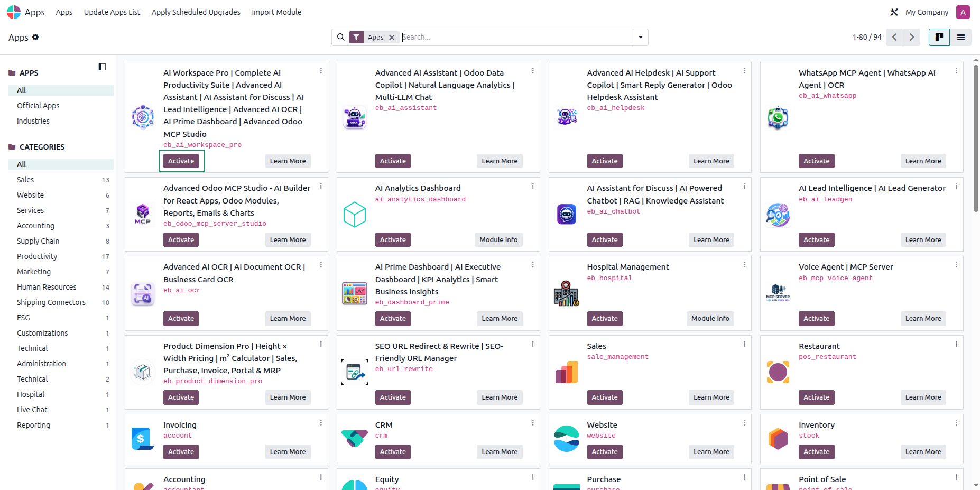Click the WhatsApp MCP Agent app icon
980x490 pixels.
tap(778, 117)
